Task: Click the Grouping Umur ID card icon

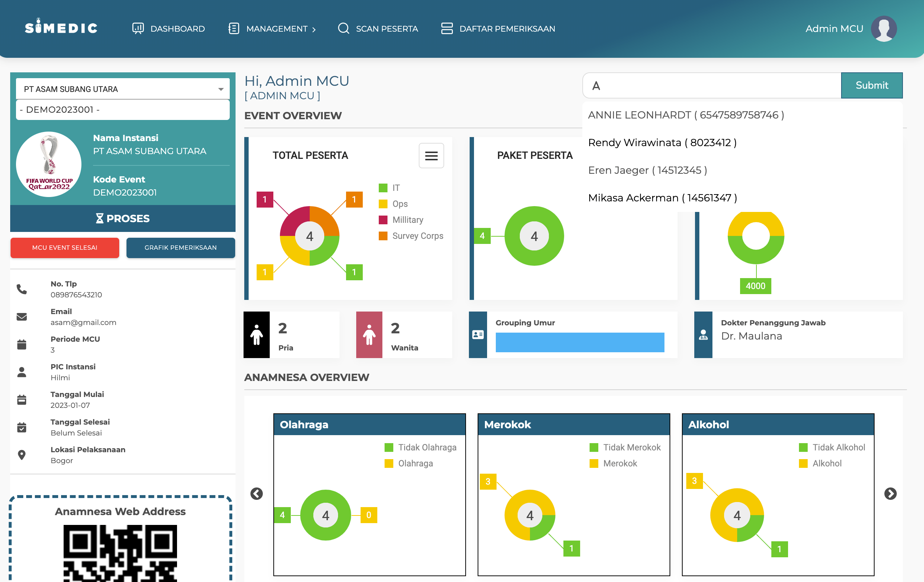Action: point(477,334)
